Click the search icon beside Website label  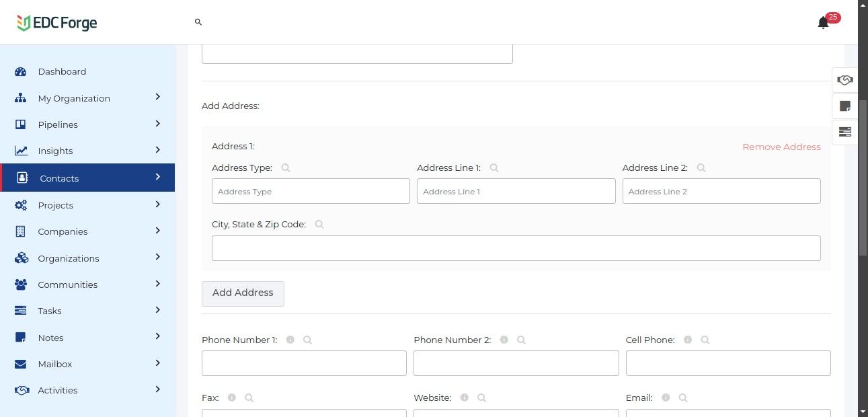tap(481, 398)
